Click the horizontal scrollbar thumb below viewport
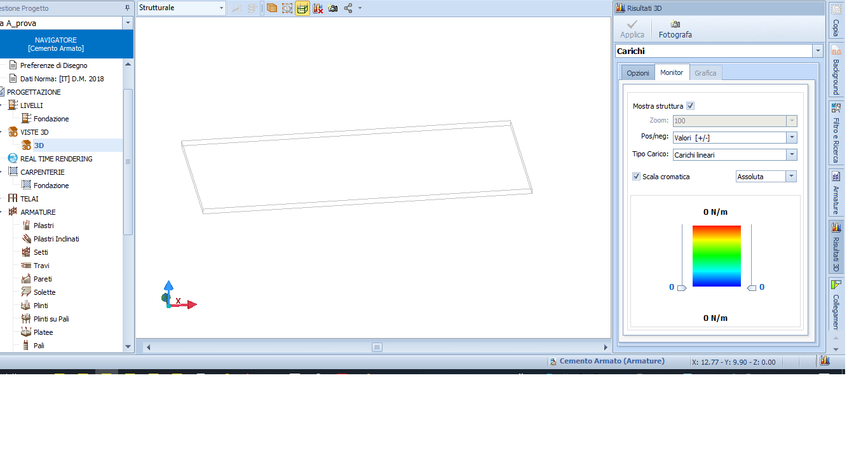Image resolution: width=868 pixels, height=474 pixels. (377, 347)
